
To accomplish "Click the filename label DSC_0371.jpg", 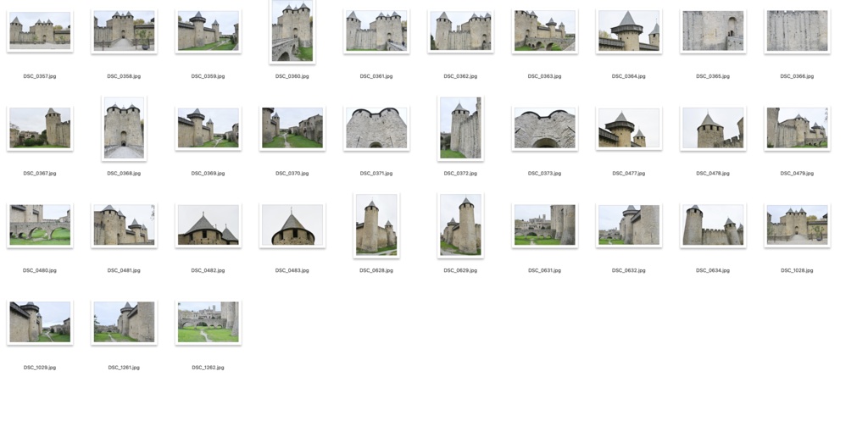I will point(376,173).
